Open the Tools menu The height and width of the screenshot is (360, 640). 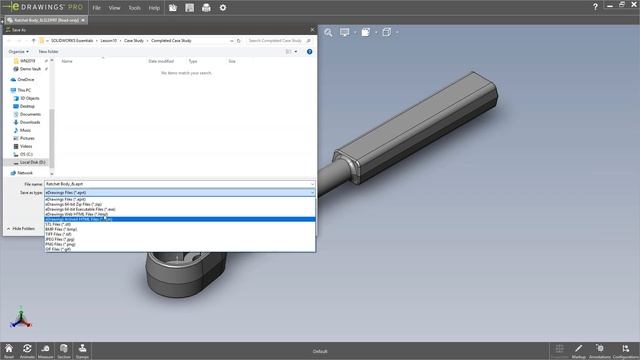coord(134,8)
